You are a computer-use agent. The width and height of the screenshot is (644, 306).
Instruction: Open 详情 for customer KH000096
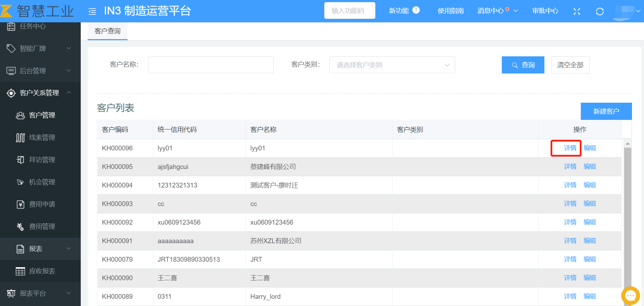coord(570,148)
